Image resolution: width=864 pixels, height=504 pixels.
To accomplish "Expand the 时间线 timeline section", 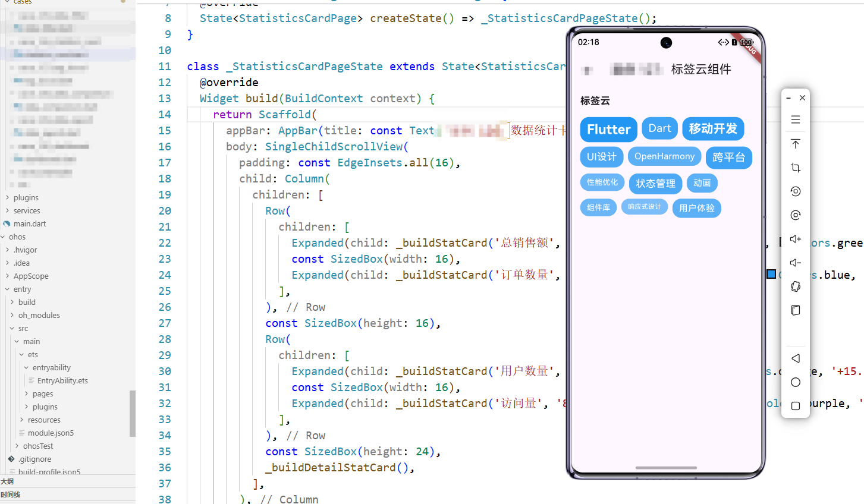I will 10,494.
